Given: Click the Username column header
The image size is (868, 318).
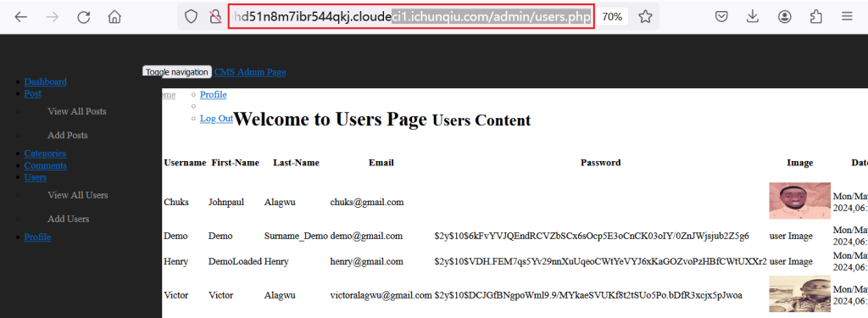Looking at the screenshot, I should point(185,163).
